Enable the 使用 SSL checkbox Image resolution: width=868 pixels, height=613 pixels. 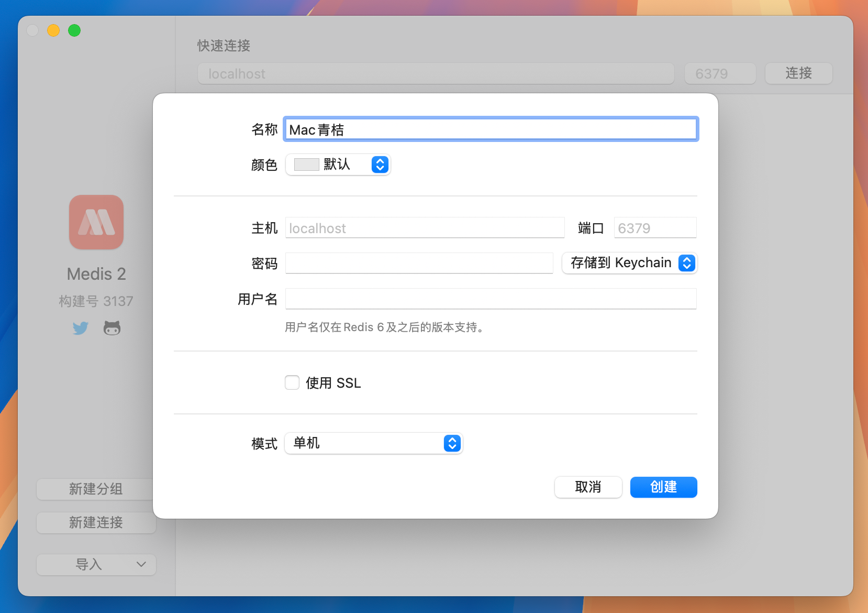click(x=292, y=382)
